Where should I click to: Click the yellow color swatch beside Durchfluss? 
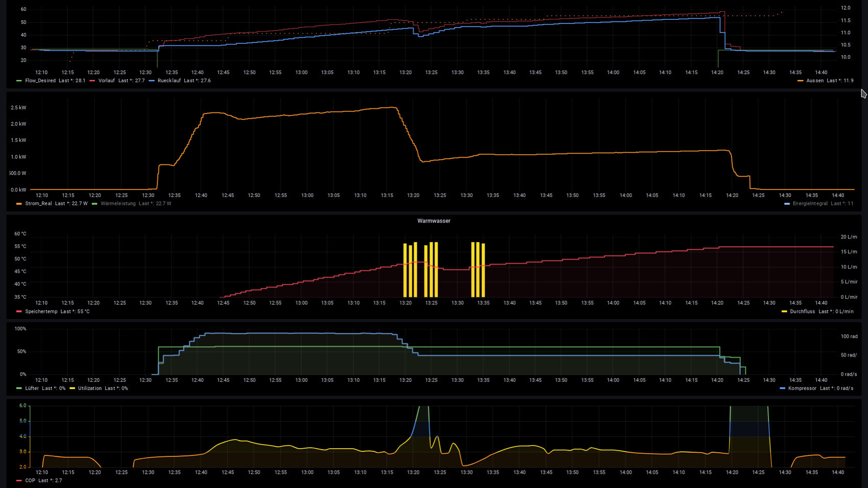click(x=784, y=311)
